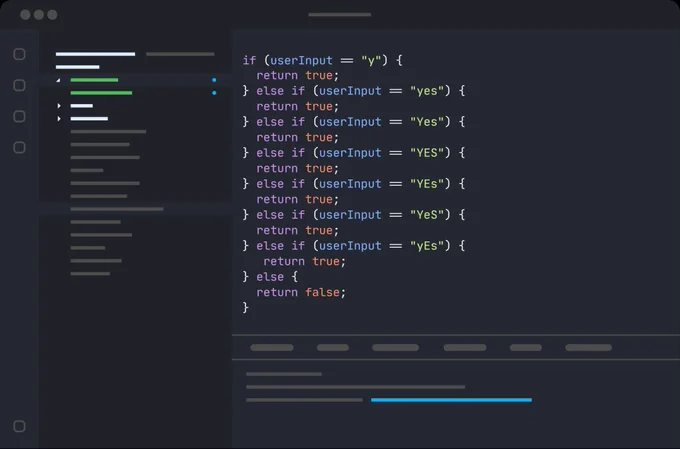This screenshot has height=449, width=680.
Task: Click the fourth square icon in the activity sidebar
Action: click(19, 147)
